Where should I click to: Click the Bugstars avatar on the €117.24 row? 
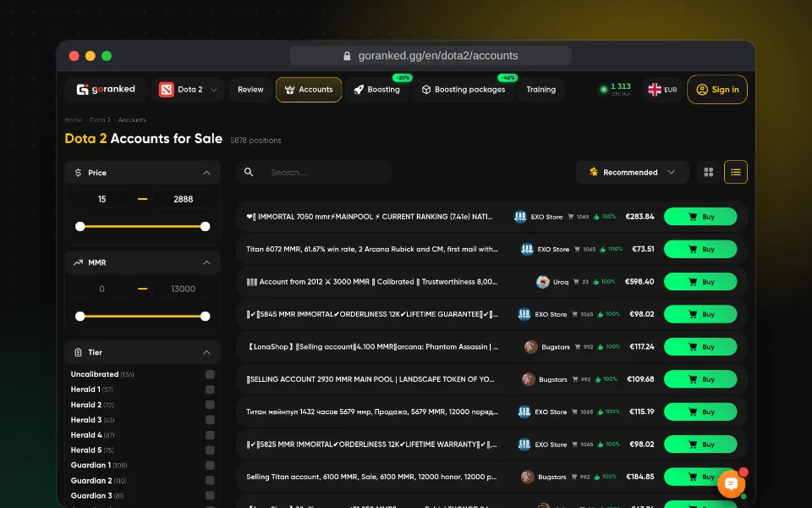click(531, 347)
